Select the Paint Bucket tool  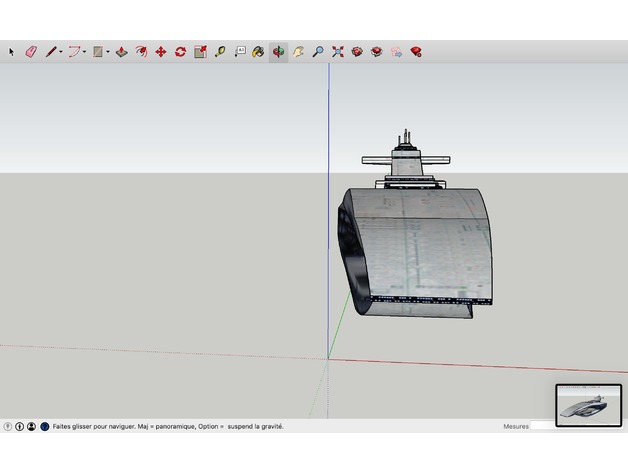(258, 51)
